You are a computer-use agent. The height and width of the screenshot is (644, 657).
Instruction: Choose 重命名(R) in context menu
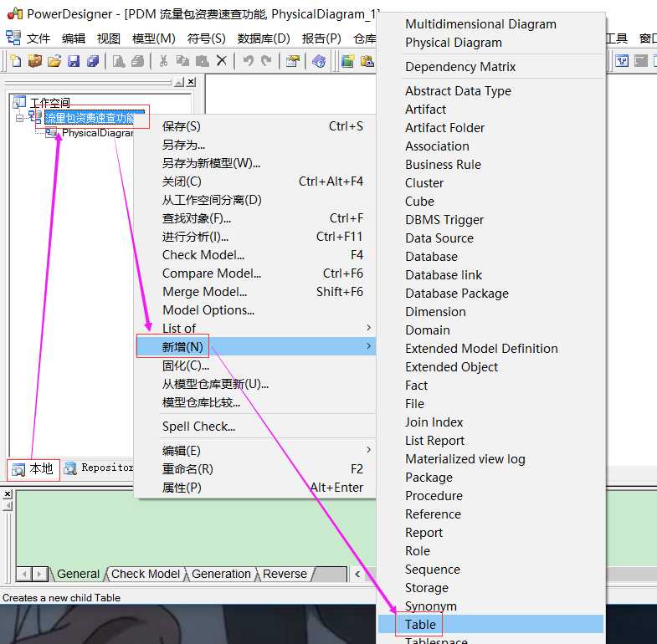[256, 469]
